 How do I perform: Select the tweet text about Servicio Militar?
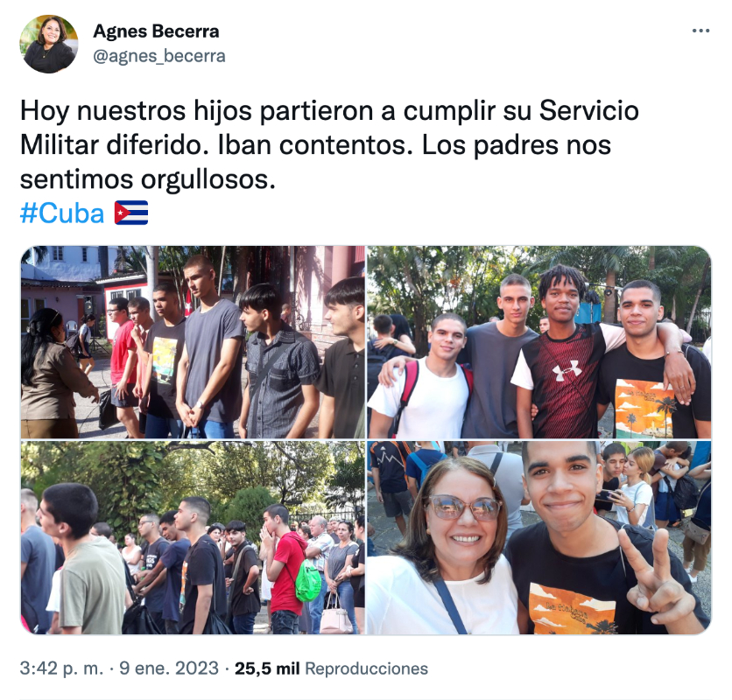tap(329, 144)
